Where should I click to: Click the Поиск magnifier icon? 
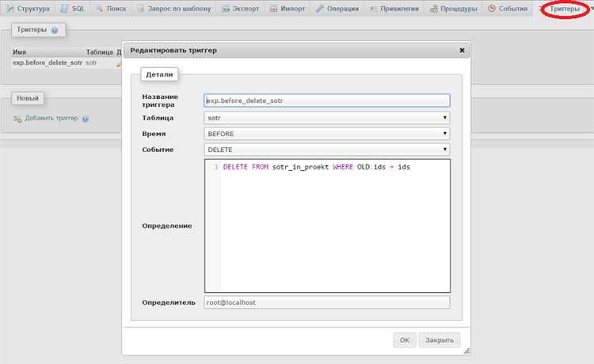[101, 9]
